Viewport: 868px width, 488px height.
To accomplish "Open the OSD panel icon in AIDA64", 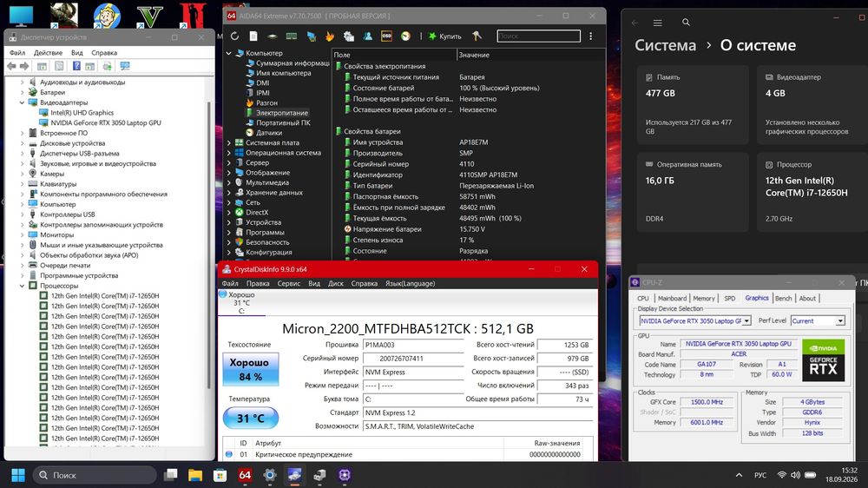I will pos(386,36).
